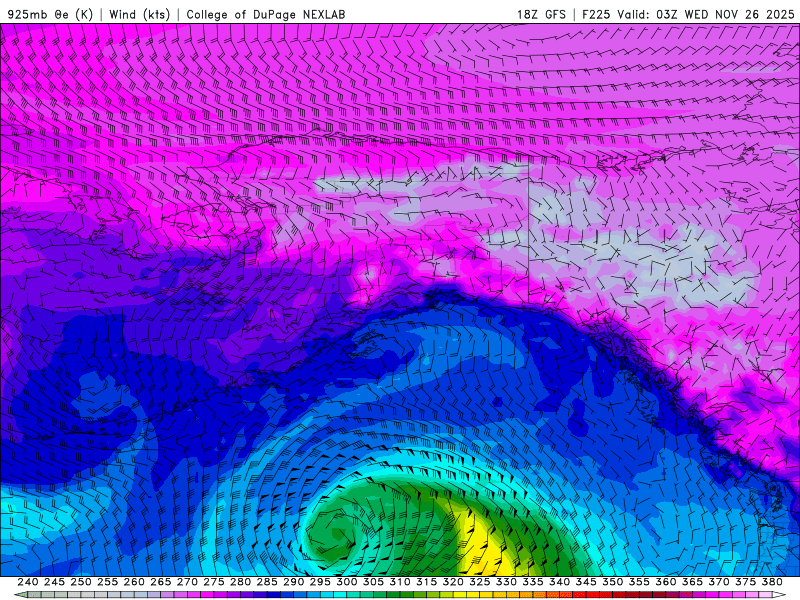The width and height of the screenshot is (800, 600).
Task: Click the 'College of DuPage NEXLAB' text
Action: [266, 14]
